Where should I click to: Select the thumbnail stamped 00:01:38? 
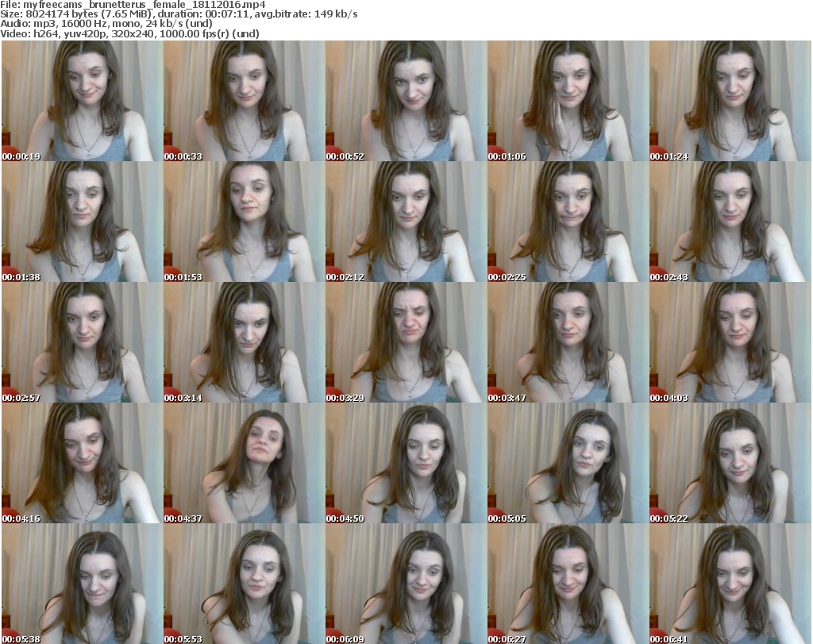click(83, 222)
